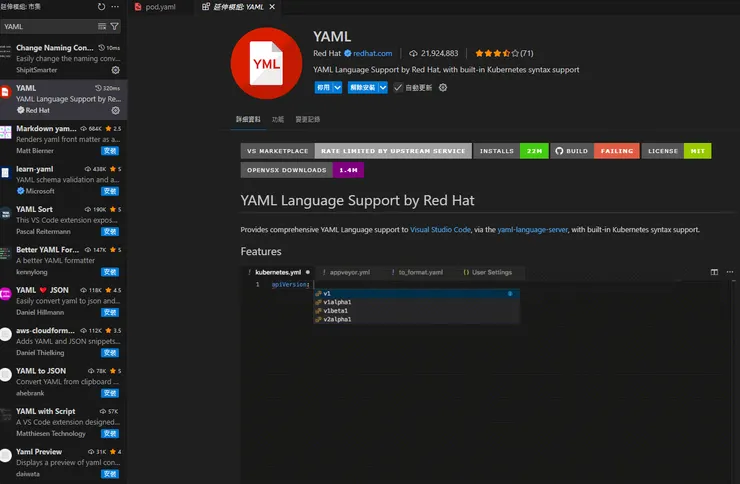
Task: Close the YAML extension tab
Action: pos(272,7)
